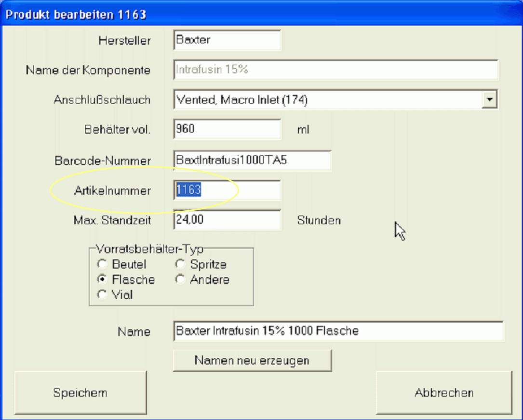Click the Max. Standzeit label
This screenshot has height=420, width=523.
click(112, 220)
